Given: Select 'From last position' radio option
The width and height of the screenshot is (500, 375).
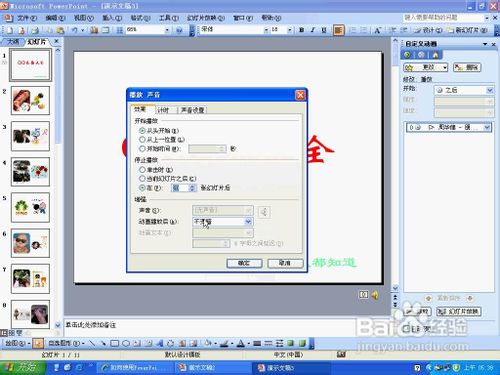Looking at the screenshot, I should click(142, 139).
